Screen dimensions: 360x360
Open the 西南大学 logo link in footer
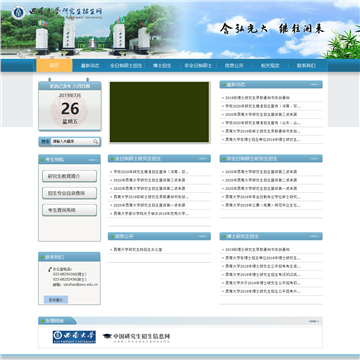tap(74, 337)
